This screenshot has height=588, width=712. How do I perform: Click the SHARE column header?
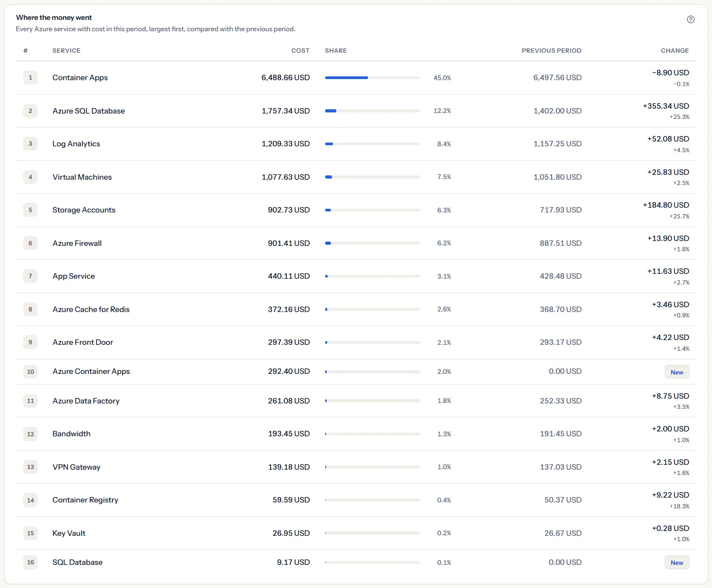point(336,51)
